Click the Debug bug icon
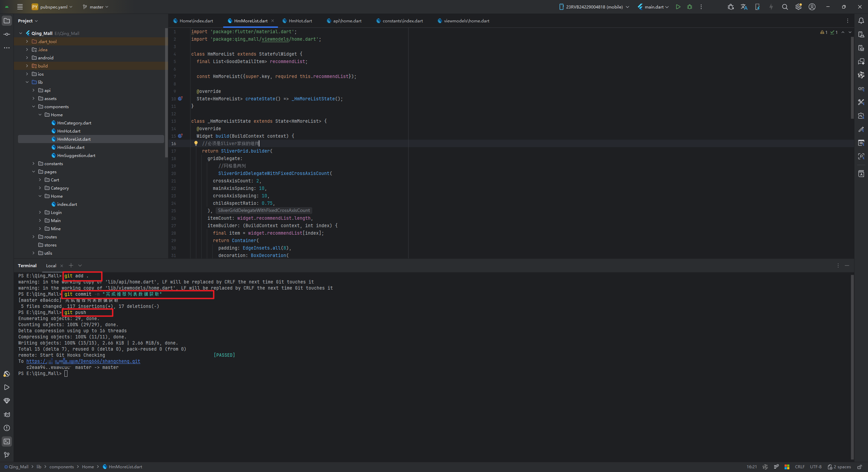868x472 pixels. (690, 7)
